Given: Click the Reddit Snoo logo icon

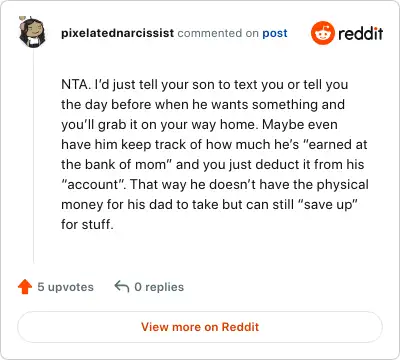Looking at the screenshot, I should (322, 33).
